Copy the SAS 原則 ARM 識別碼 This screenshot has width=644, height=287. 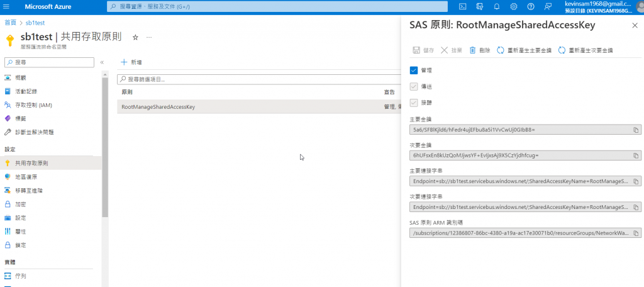point(635,233)
